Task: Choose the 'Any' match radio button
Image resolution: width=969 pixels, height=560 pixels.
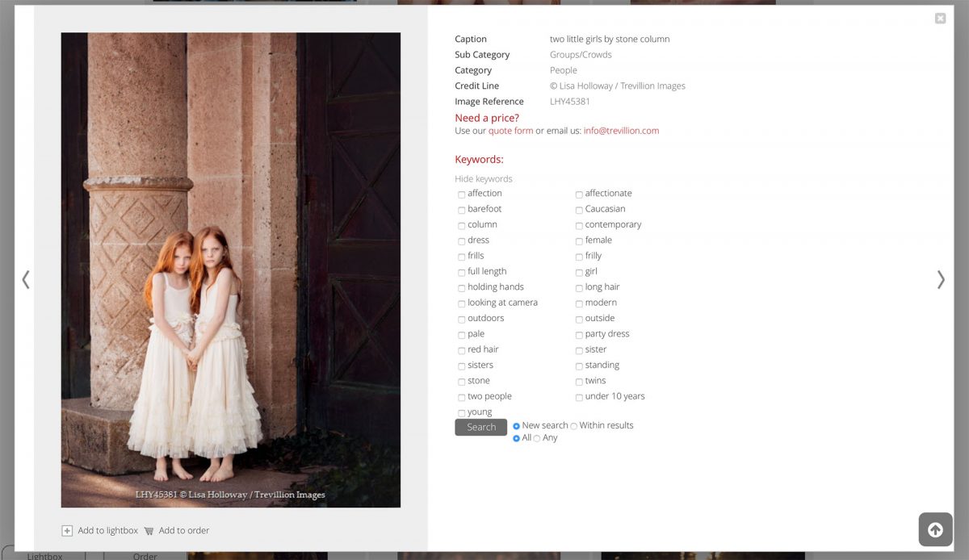Action: point(537,438)
